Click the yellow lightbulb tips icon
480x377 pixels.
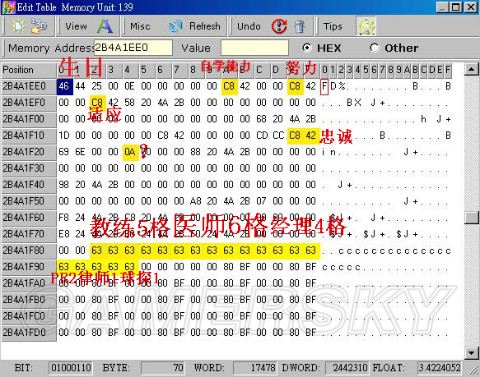click(x=366, y=26)
